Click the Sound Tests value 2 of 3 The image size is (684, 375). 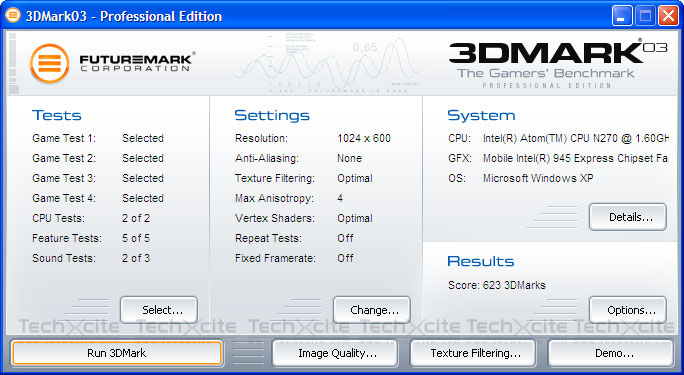click(x=136, y=258)
